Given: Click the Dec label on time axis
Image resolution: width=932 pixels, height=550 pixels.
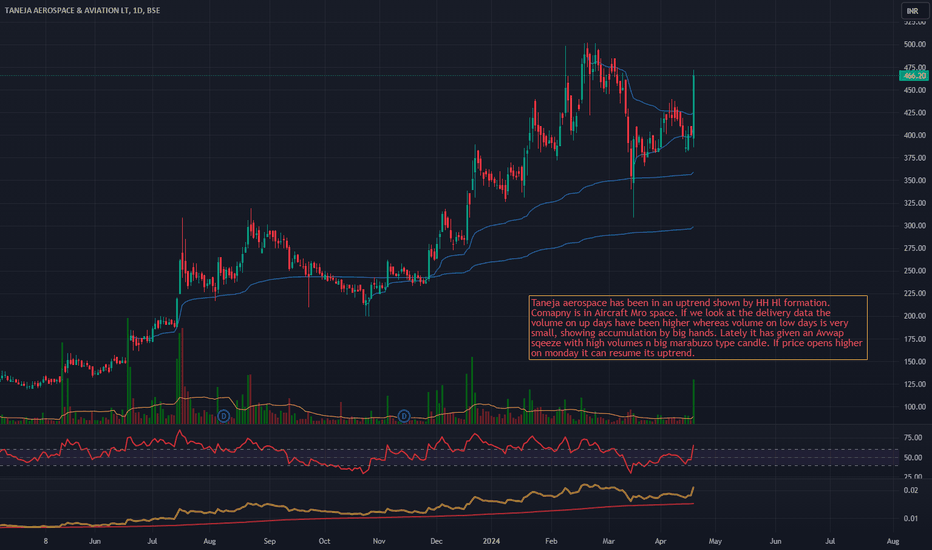Looking at the screenshot, I should [436, 541].
